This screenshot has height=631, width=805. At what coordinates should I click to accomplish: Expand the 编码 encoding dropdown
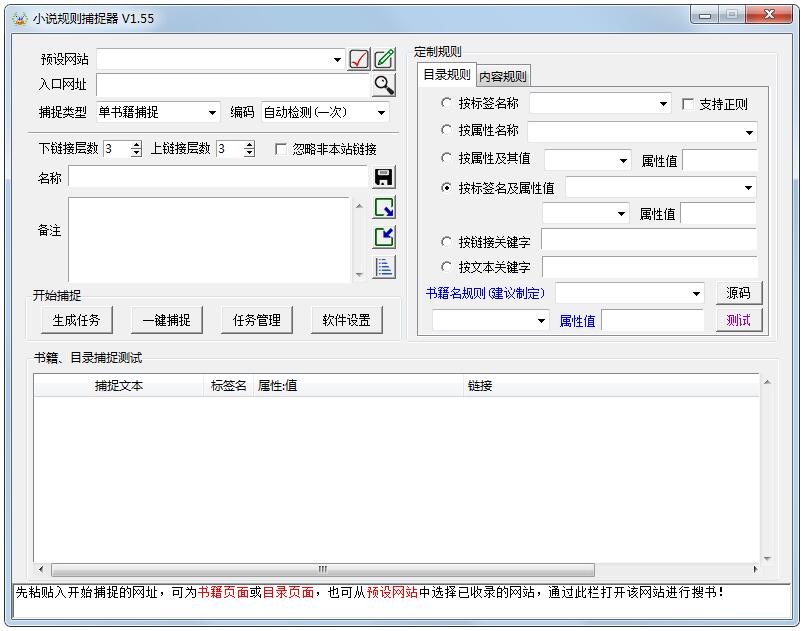click(x=324, y=113)
